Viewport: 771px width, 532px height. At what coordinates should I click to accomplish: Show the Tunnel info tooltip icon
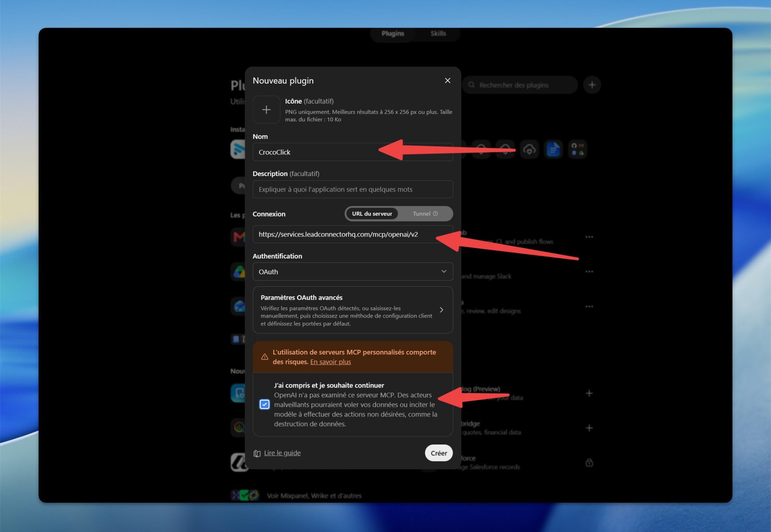(x=436, y=214)
